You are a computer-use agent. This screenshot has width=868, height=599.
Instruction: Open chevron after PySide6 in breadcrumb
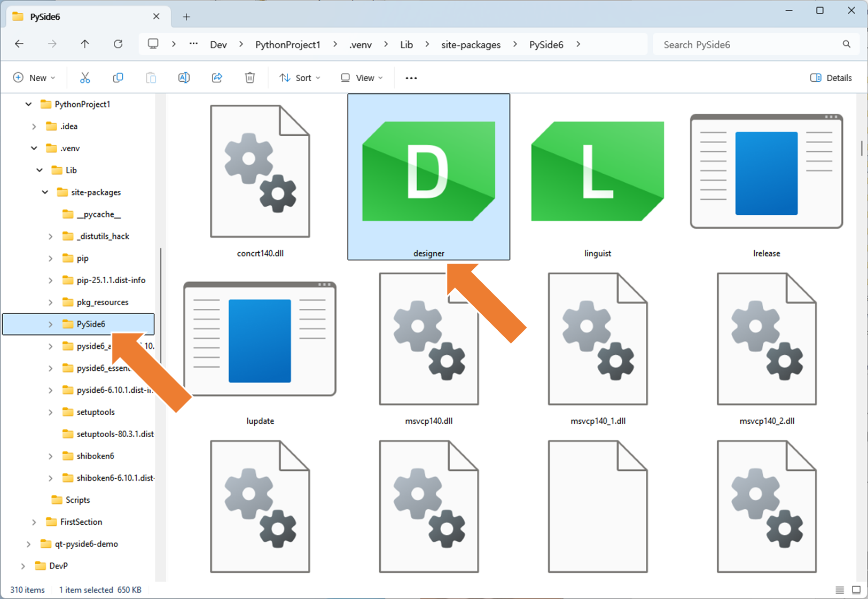point(578,44)
